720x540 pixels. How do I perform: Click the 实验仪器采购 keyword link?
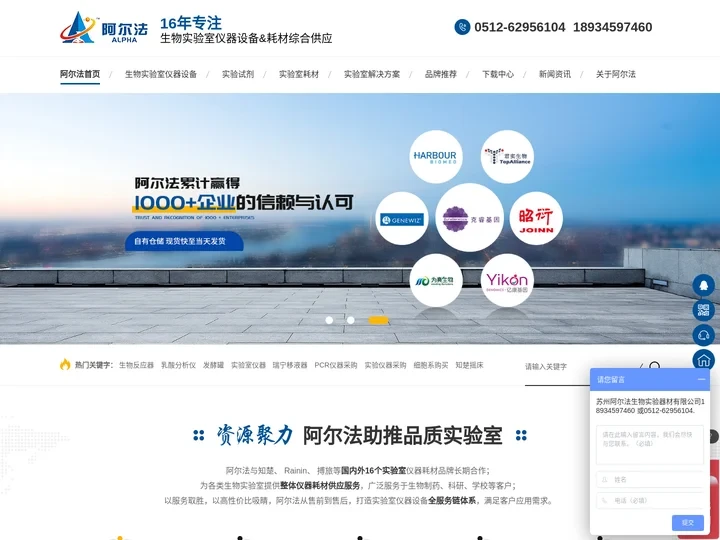385,365
